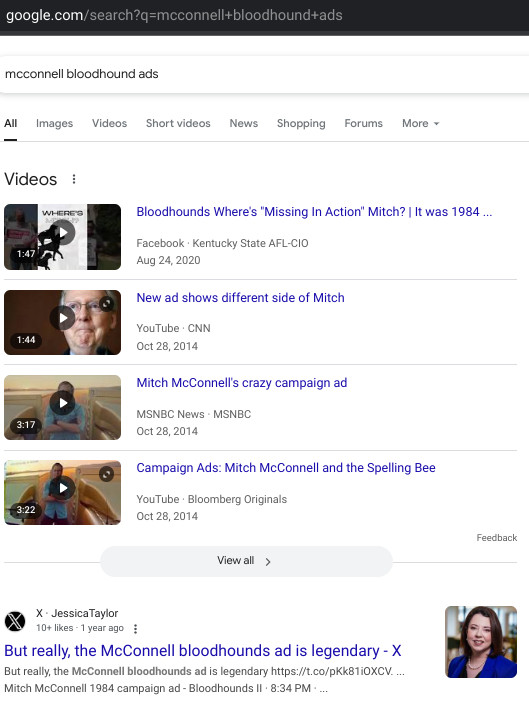The image size is (529, 708).
Task: Click preview icon on Spelling Bee thumbnail
Action: coord(107,474)
